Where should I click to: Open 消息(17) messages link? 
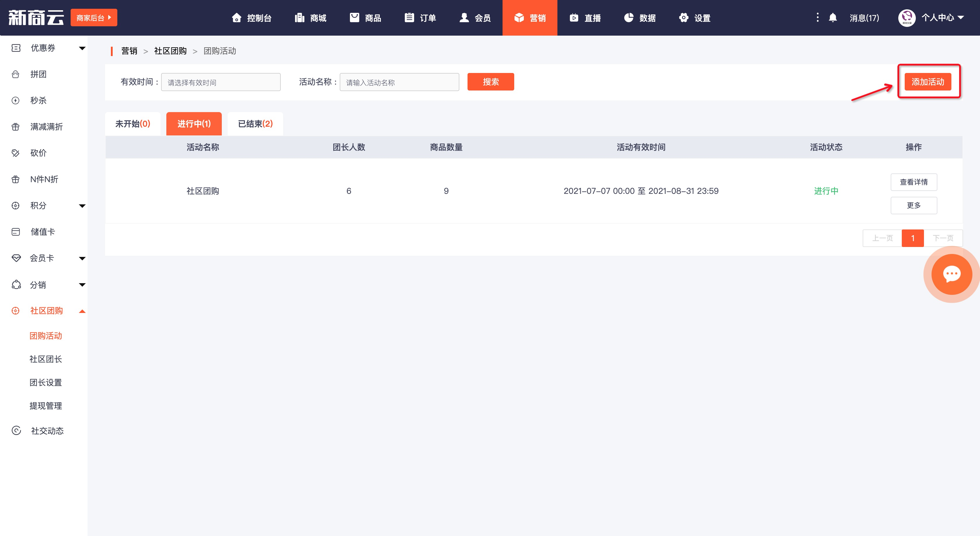tap(864, 18)
